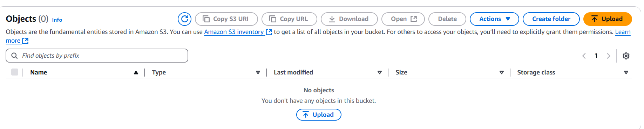Go to next page chevron
The height and width of the screenshot is (129, 644).
(609, 56)
